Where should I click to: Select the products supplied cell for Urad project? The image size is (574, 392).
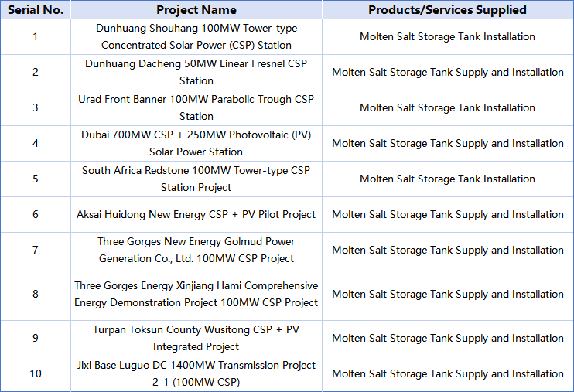[x=447, y=107]
